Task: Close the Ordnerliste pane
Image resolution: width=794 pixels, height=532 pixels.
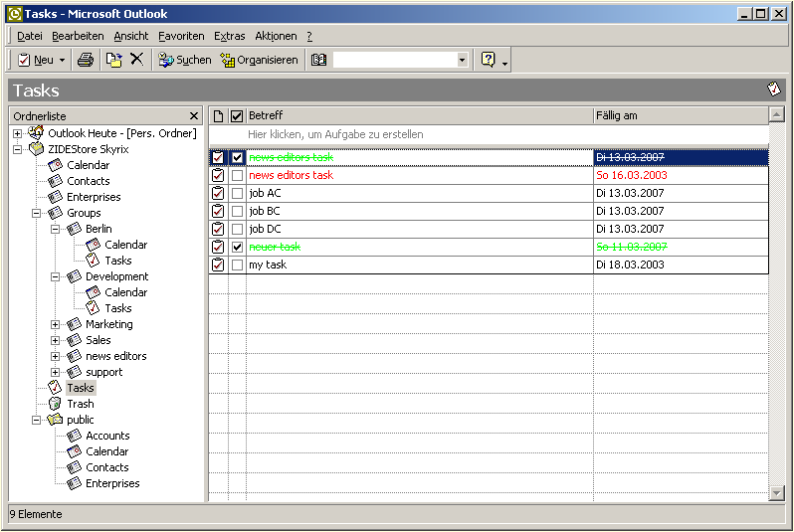Action: [x=193, y=116]
